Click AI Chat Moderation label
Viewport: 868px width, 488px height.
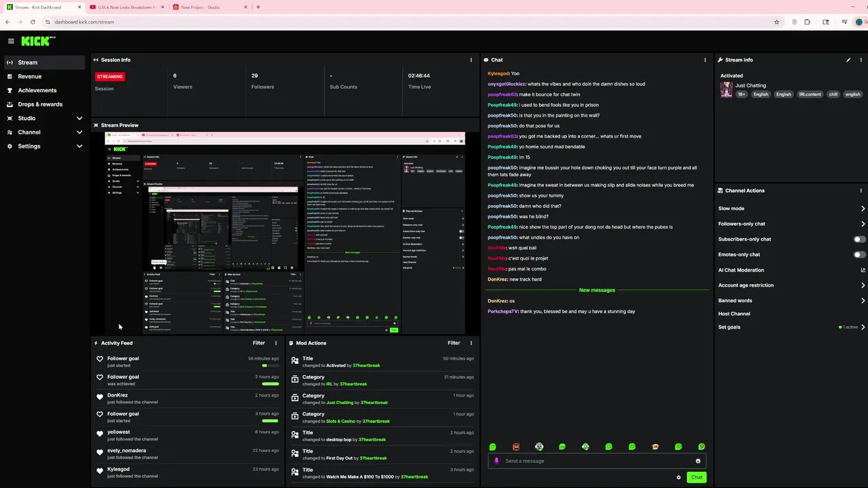pyautogui.click(x=741, y=270)
